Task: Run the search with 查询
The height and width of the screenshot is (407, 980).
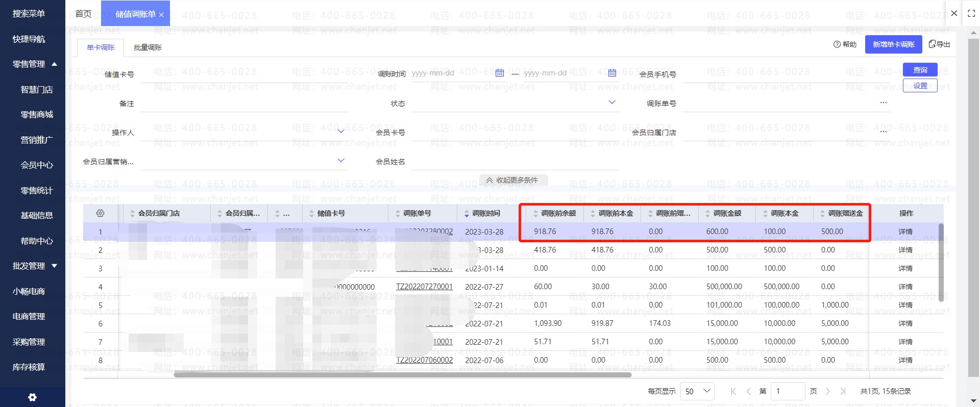Action: [920, 70]
